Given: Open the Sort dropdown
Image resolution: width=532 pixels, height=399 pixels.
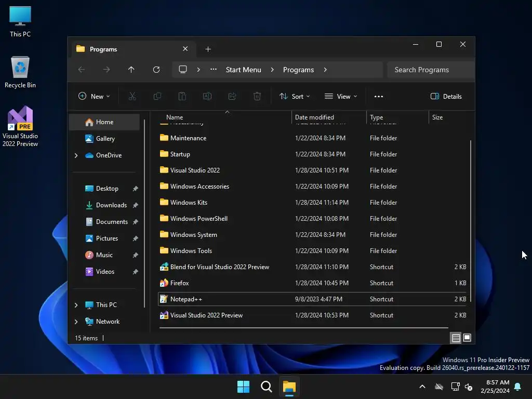Looking at the screenshot, I should click(295, 96).
